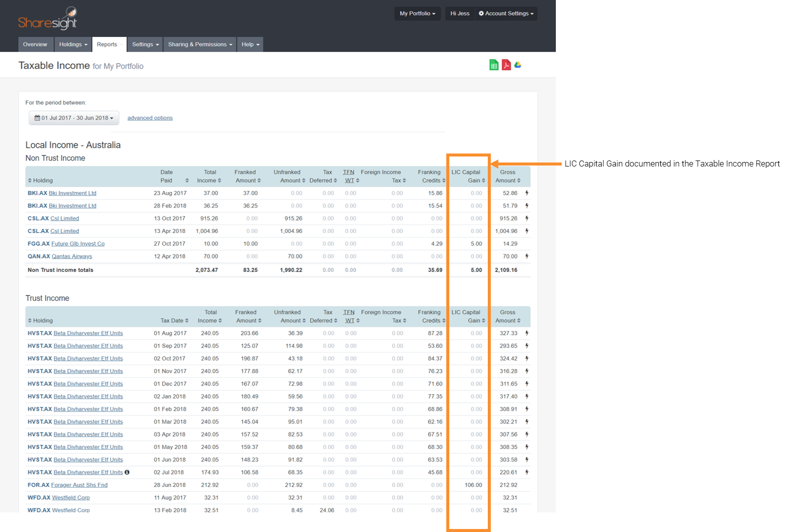Click lightning bolt in HVST.AX 01 Nov 2017 row
This screenshot has height=532, width=801.
pos(527,371)
